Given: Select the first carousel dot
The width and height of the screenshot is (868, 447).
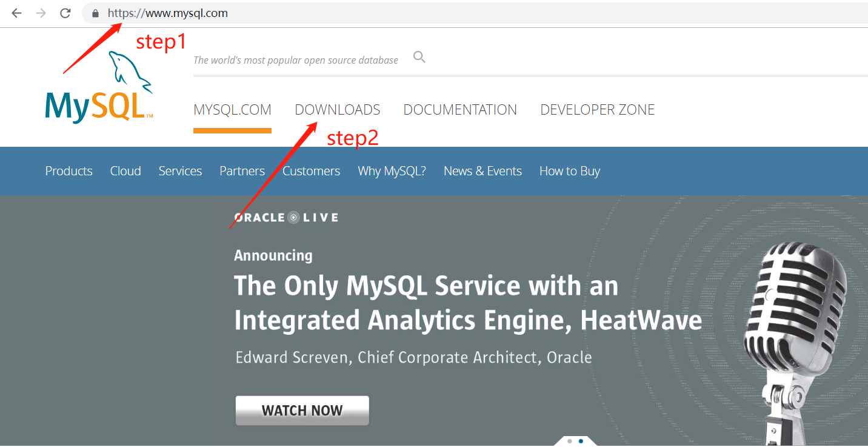Looking at the screenshot, I should tap(570, 442).
